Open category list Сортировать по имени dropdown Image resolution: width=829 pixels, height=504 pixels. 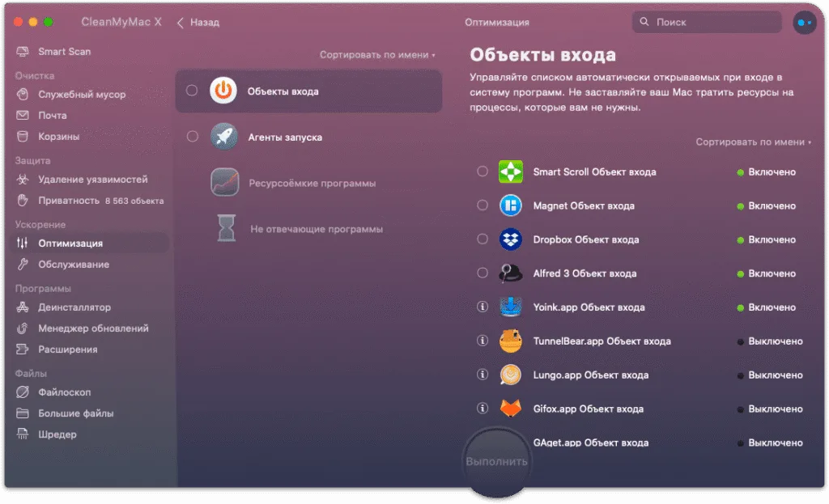click(377, 55)
